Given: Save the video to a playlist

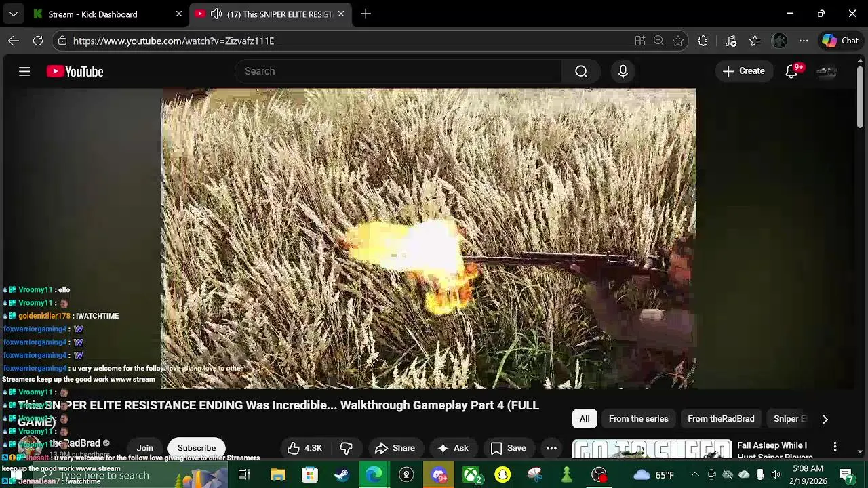Looking at the screenshot, I should click(509, 448).
